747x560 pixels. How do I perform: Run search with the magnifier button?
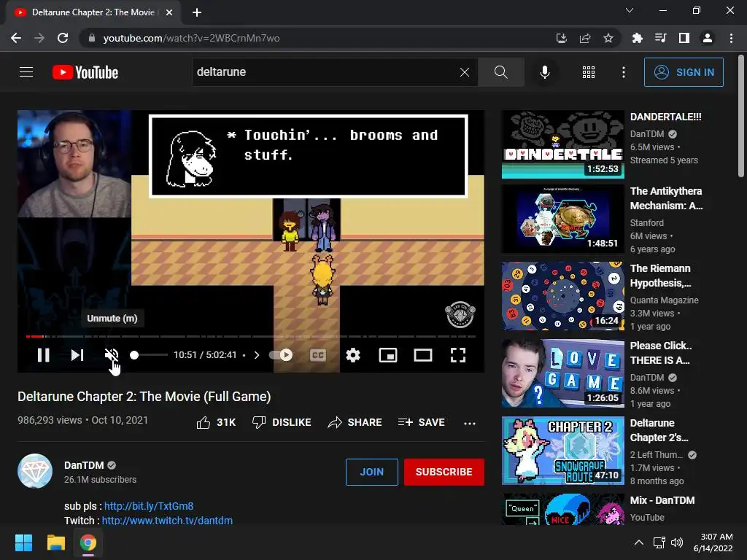(500, 72)
